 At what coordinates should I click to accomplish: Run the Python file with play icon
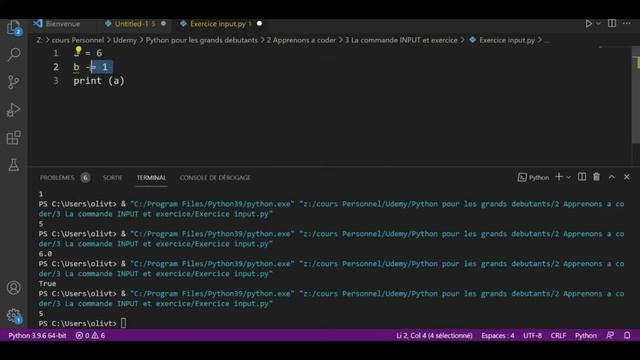[x=589, y=24]
